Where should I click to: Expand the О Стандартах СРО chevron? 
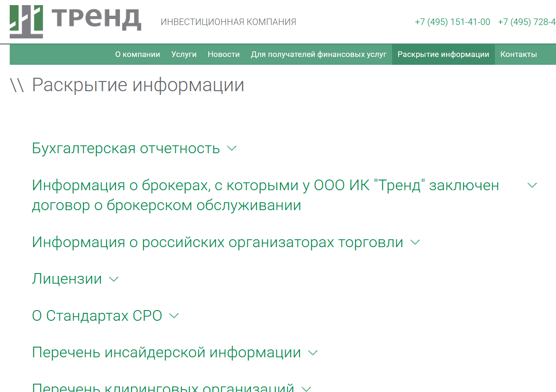pos(174,316)
